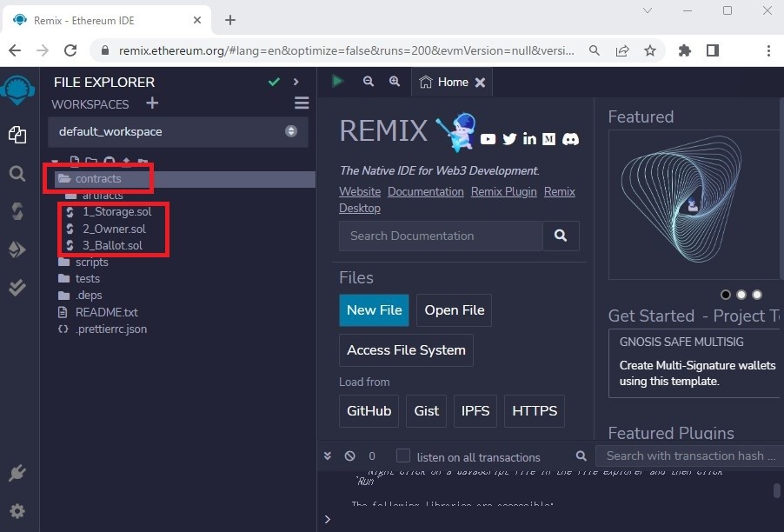
Task: Load from Gist button
Action: click(x=427, y=411)
